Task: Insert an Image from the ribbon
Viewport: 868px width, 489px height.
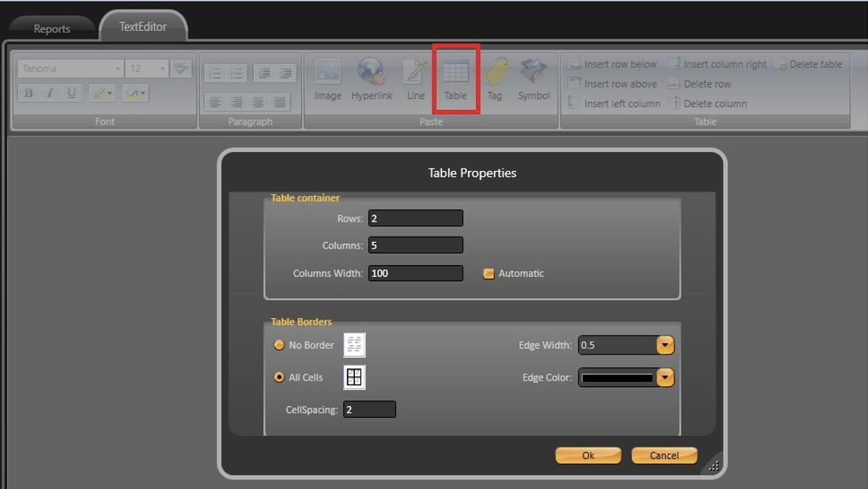Action: (x=327, y=73)
